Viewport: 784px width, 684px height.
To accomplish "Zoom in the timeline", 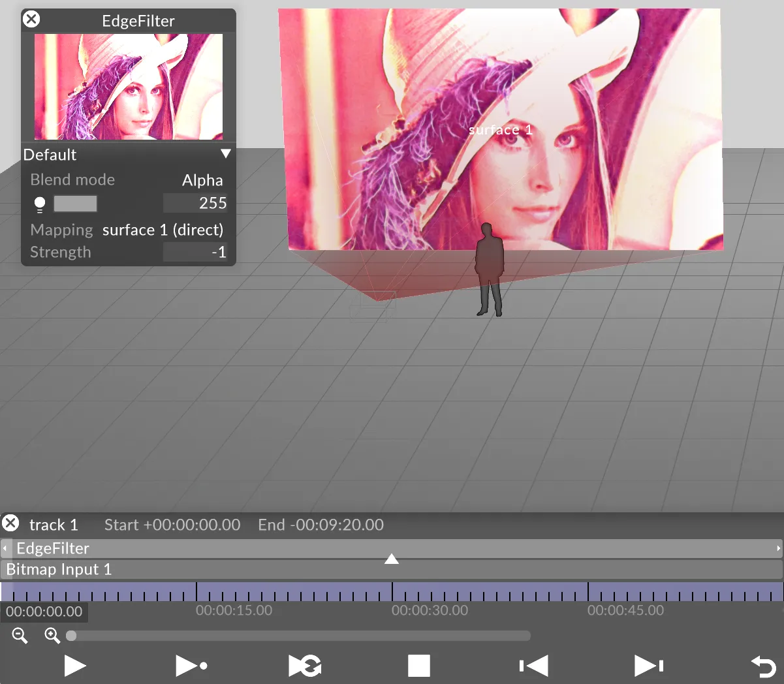I will click(52, 635).
